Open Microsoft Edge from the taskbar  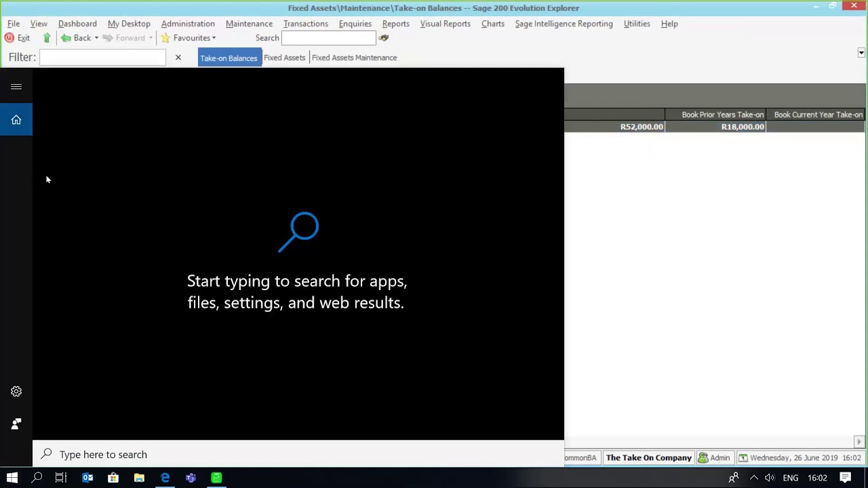165,478
